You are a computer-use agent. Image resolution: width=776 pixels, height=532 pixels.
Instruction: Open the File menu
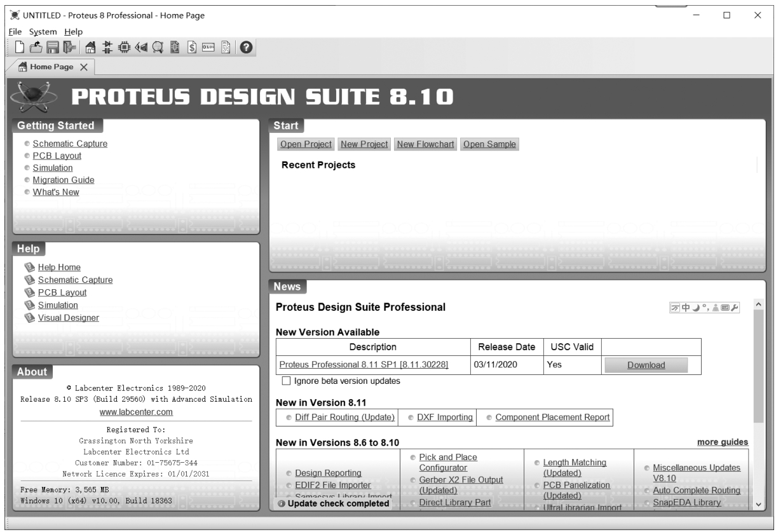[15, 32]
